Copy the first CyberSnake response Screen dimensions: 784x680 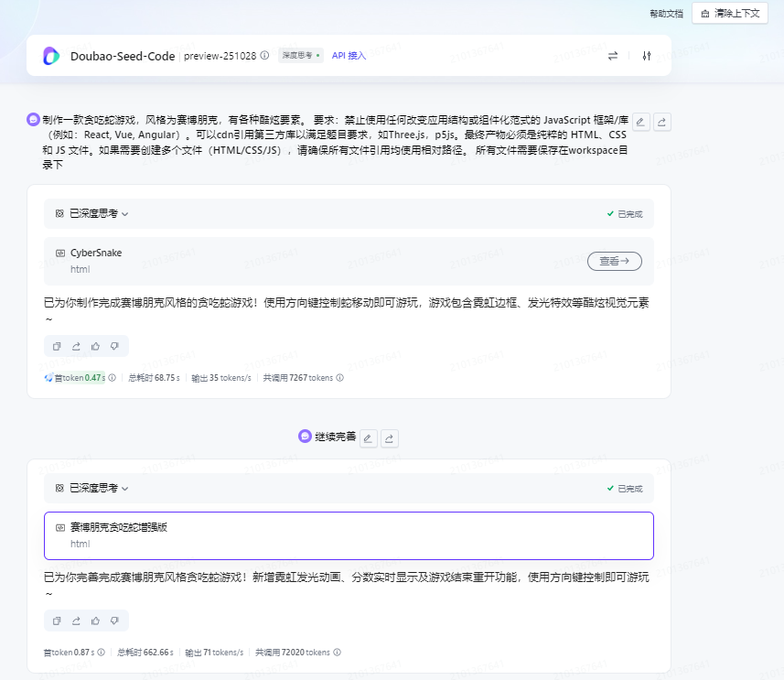pyautogui.click(x=57, y=346)
